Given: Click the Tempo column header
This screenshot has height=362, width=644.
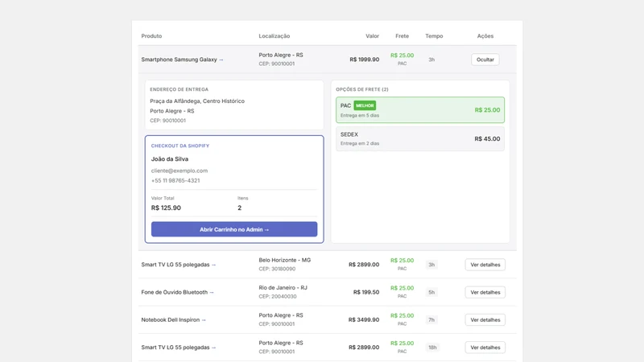Looking at the screenshot, I should 434,36.
